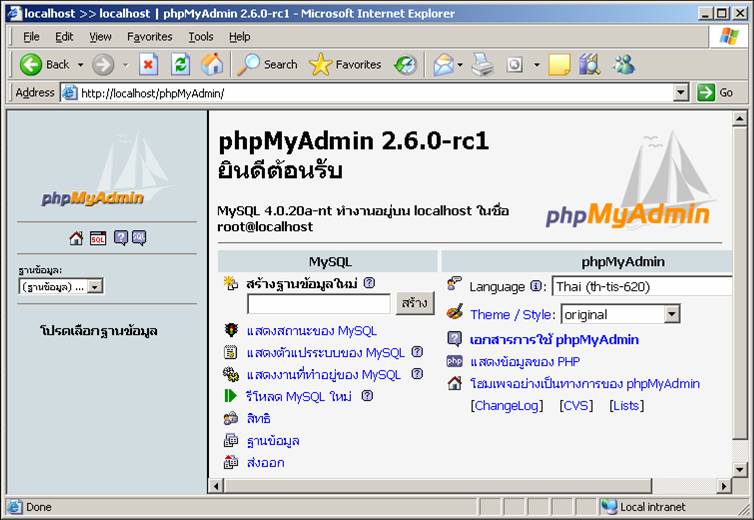
Task: Go to Home page toolbar icon
Action: [x=212, y=64]
